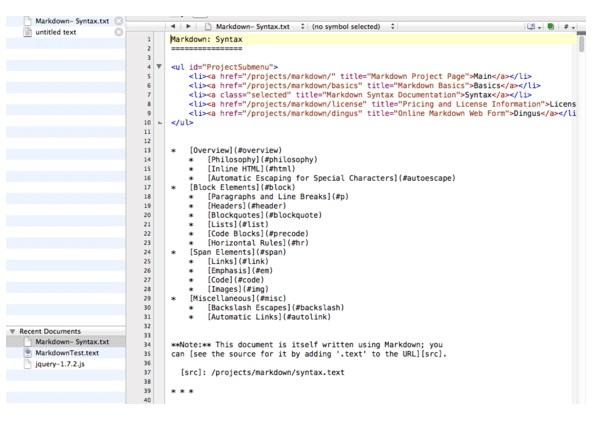Click the Markdown Syntax Documentation line in code
The image size is (603, 426).
click(360, 95)
